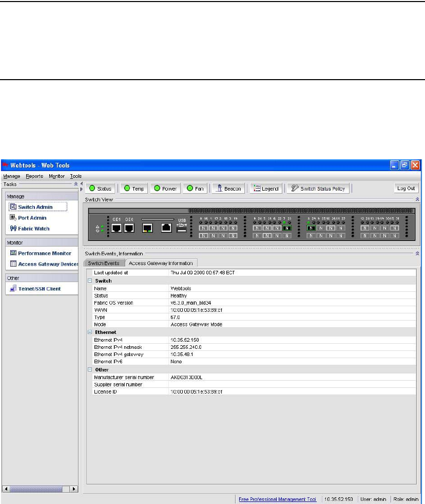View the Fan status button
Image resolution: width=425 pixels, height=504 pixels.
pyautogui.click(x=195, y=189)
